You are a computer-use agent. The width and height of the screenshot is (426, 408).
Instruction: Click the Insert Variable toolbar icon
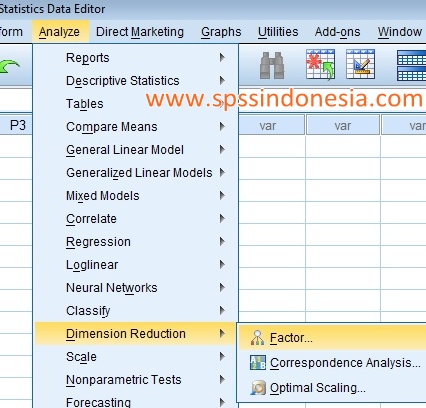(x=360, y=64)
